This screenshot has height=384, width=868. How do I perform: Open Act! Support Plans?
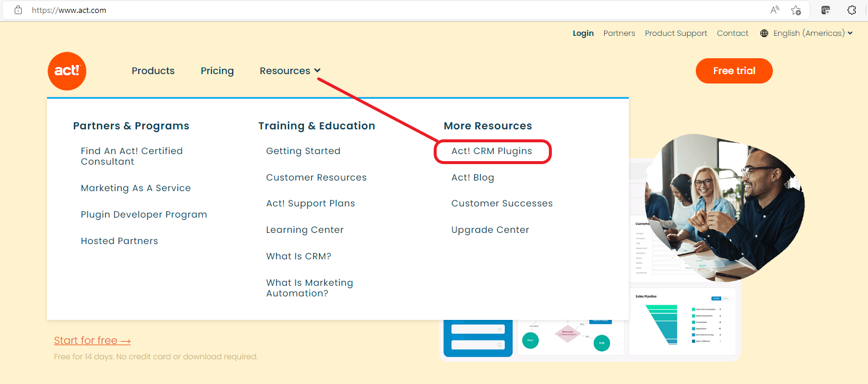tap(310, 203)
